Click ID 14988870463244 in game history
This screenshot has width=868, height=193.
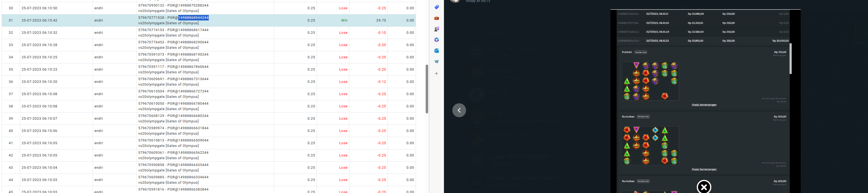(628, 14)
